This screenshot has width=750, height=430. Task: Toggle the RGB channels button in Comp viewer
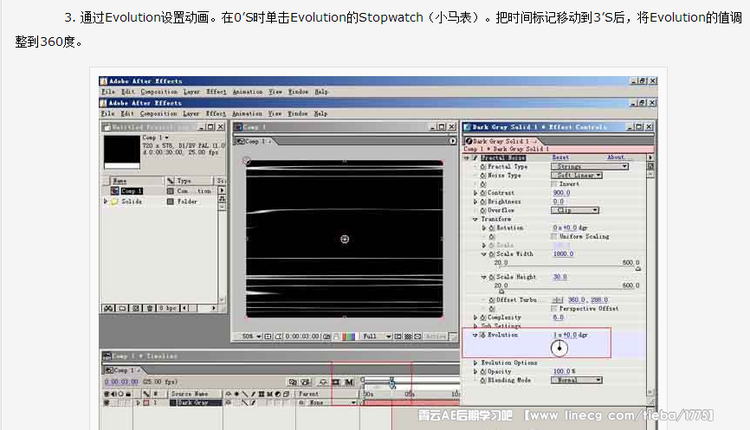tap(349, 337)
